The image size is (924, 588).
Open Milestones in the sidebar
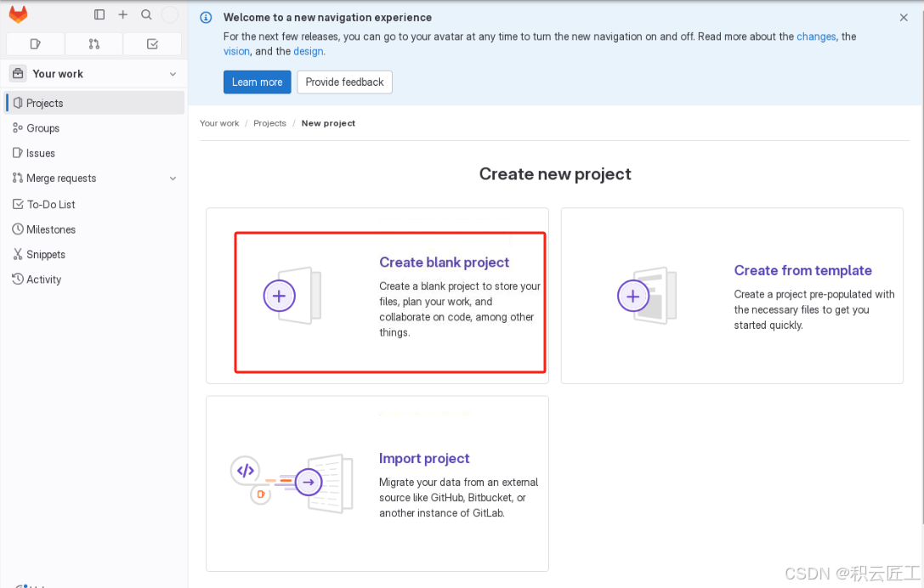coord(95,229)
